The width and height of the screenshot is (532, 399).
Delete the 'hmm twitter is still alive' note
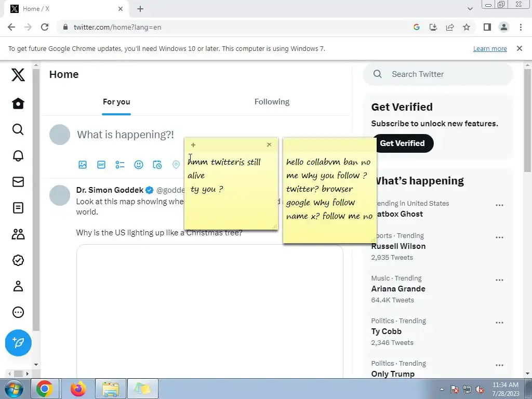(269, 144)
